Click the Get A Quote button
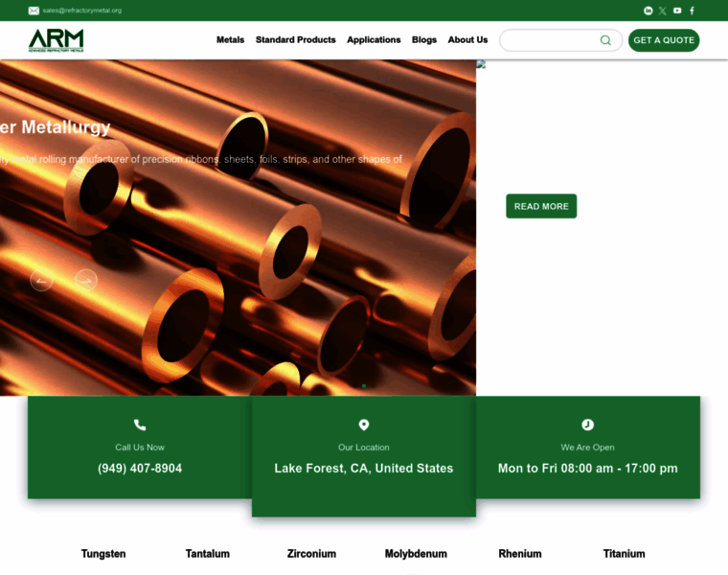The height and width of the screenshot is (575, 728). [x=664, y=40]
